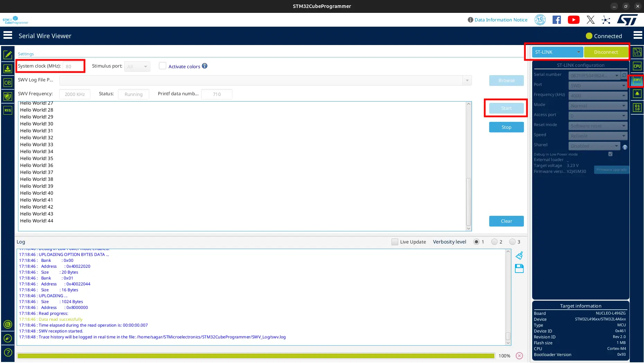
Task: Cancel the operation with red X icon
Action: [519, 356]
